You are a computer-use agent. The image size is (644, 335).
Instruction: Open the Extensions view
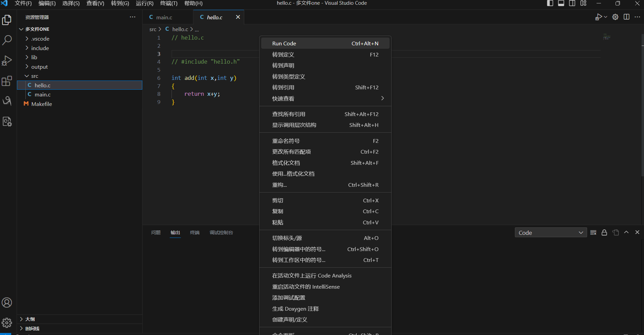click(x=7, y=81)
